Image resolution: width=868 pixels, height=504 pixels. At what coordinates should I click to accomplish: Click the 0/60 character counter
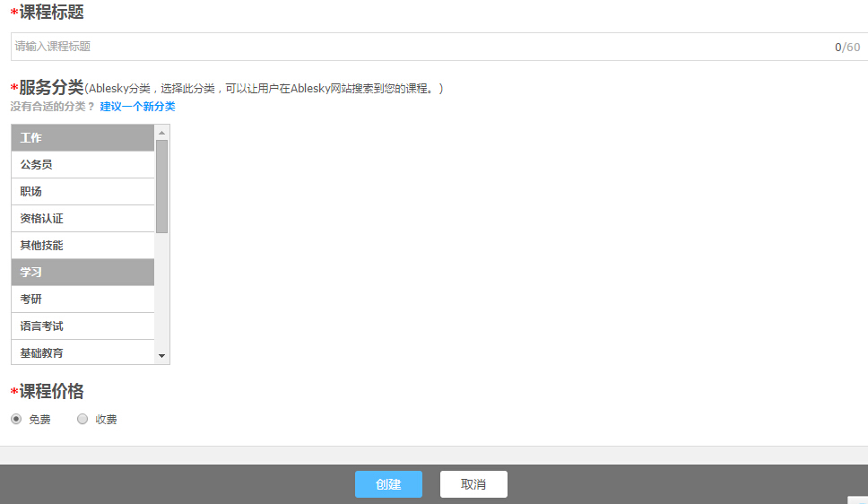pyautogui.click(x=846, y=48)
